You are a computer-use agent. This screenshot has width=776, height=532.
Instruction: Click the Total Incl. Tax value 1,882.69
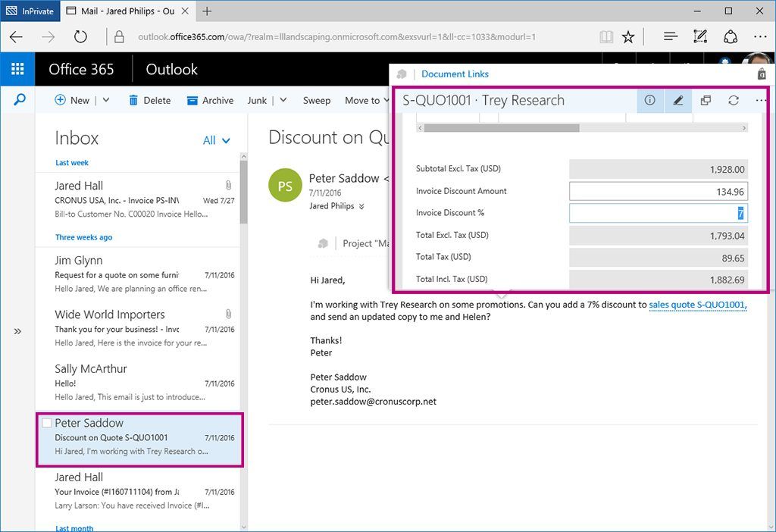659,279
